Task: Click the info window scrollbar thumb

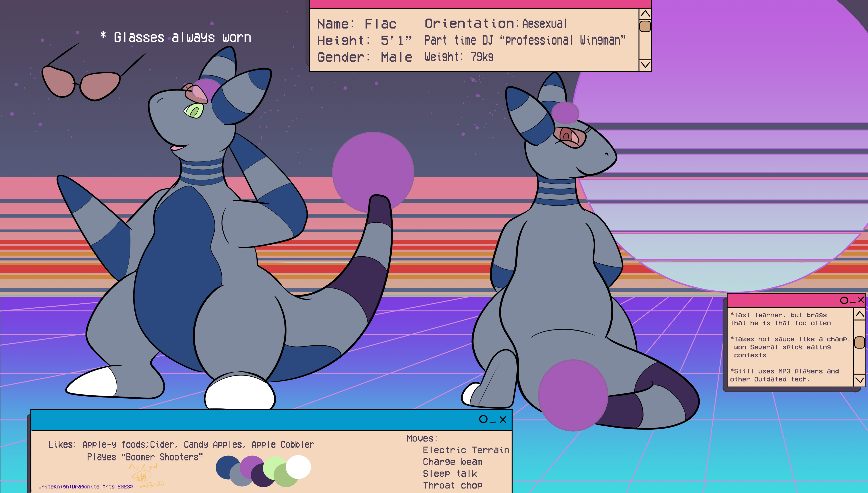Action: coord(645,27)
